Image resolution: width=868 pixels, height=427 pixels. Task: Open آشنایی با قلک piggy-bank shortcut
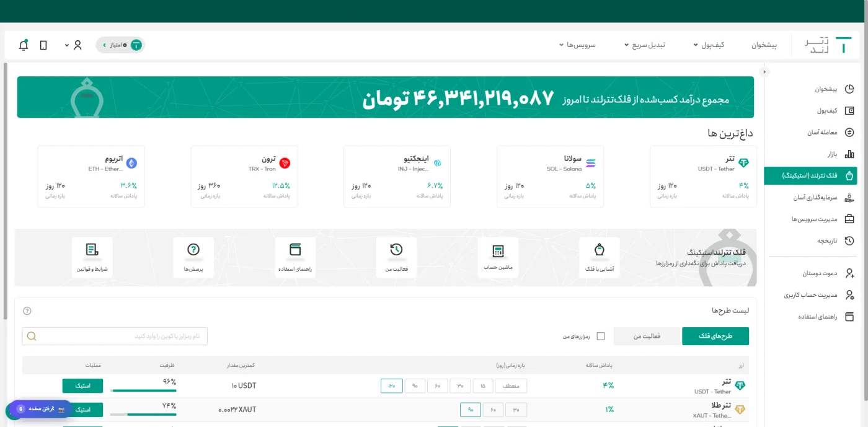600,257
